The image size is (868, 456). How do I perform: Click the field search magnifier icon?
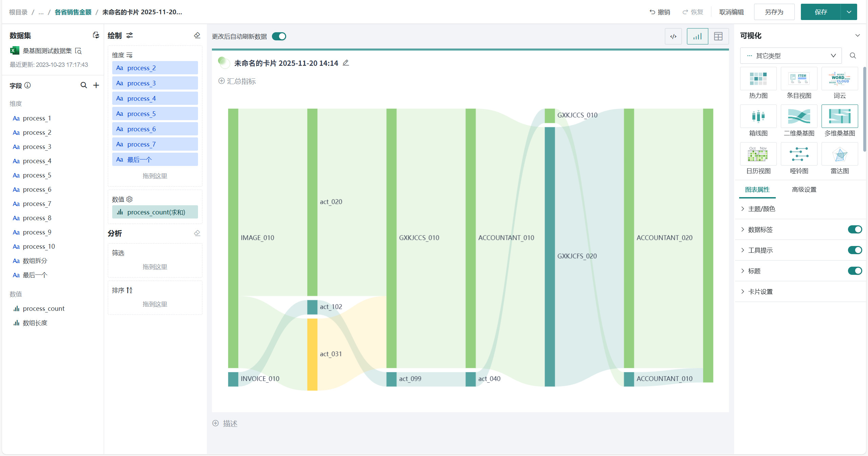[x=83, y=85]
